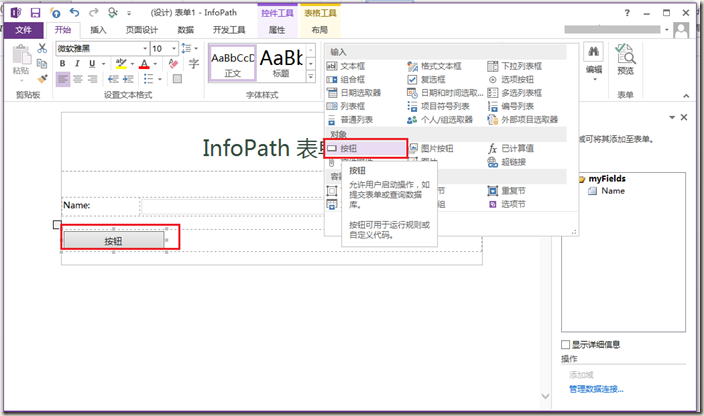The height and width of the screenshot is (416, 704).
Task: Insert 日期选取器 date picker control
Action: click(x=354, y=93)
